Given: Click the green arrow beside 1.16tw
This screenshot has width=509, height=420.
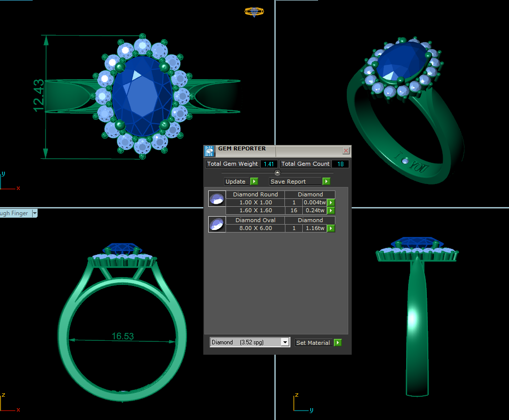Looking at the screenshot, I should tap(331, 229).
